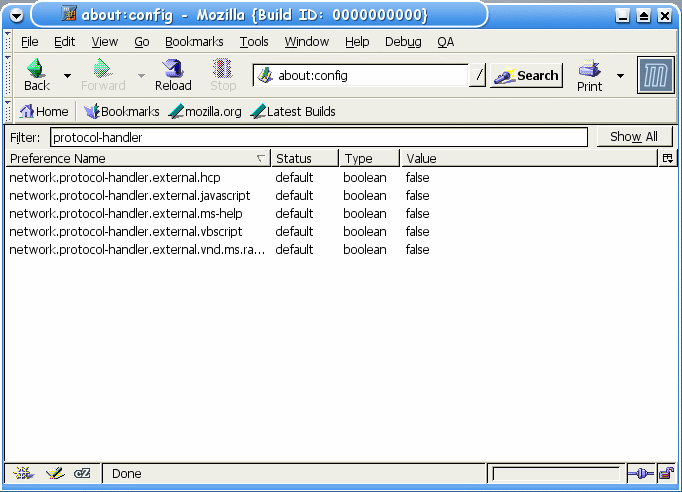Open the Forward history dropdown arrow
Screen dimensions: 682x492
pos(141,76)
